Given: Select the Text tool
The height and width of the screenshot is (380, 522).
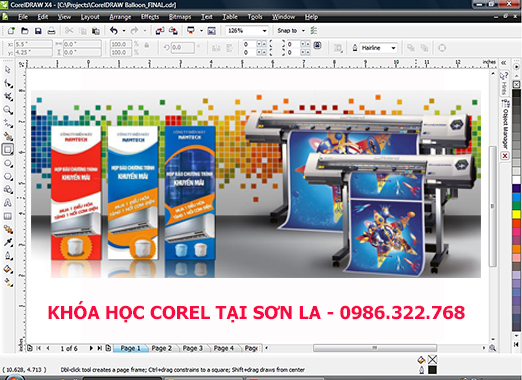Looking at the screenshot, I should click(x=8, y=203).
